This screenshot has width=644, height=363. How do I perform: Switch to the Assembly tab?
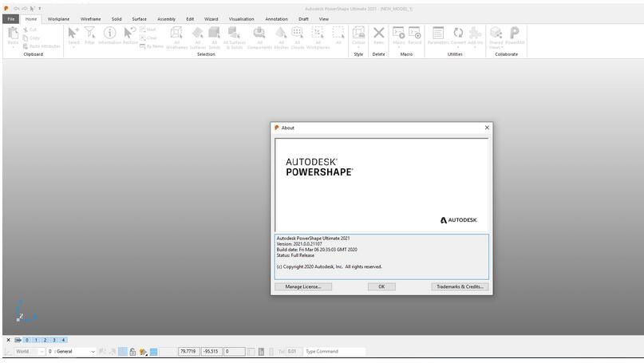(x=166, y=19)
